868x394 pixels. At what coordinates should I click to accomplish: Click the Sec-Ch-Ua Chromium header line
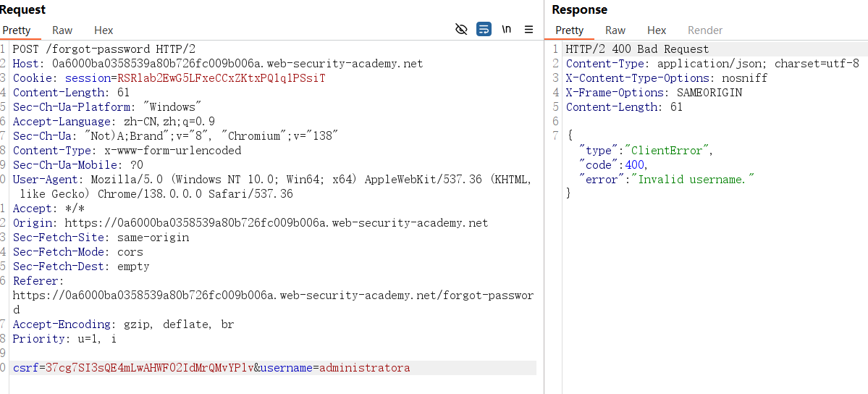[x=175, y=135]
